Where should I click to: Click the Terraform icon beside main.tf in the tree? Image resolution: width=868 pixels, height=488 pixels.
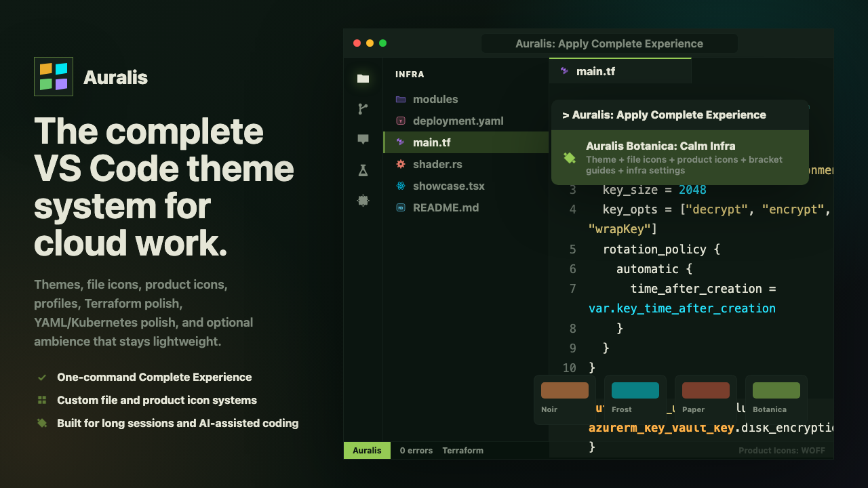[x=401, y=142]
